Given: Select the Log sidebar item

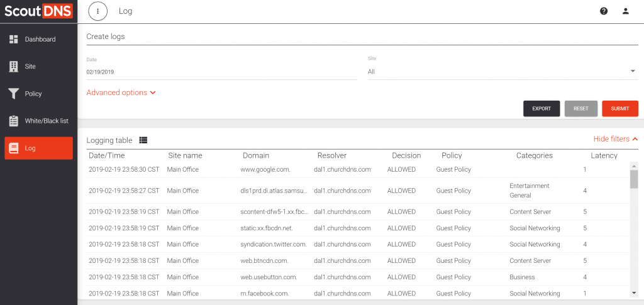Looking at the screenshot, I should point(38,148).
